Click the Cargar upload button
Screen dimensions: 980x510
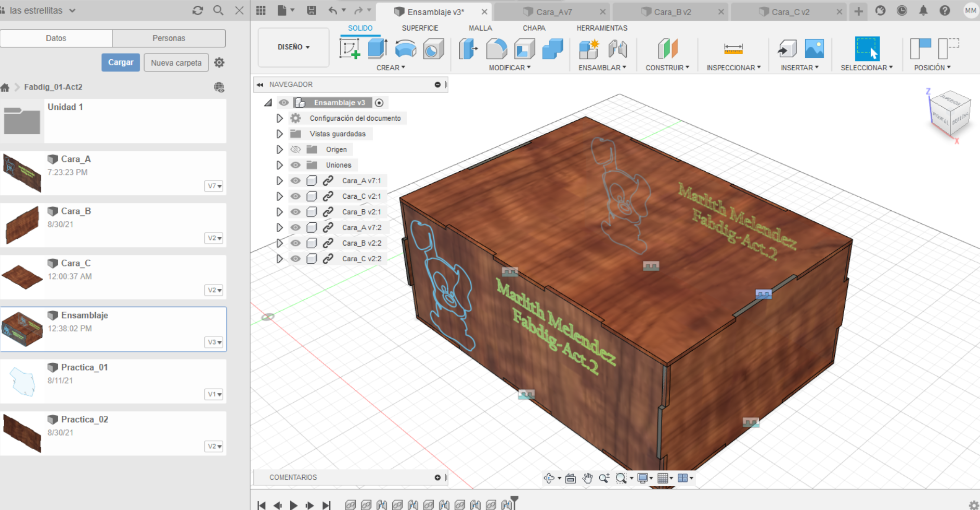tap(121, 62)
